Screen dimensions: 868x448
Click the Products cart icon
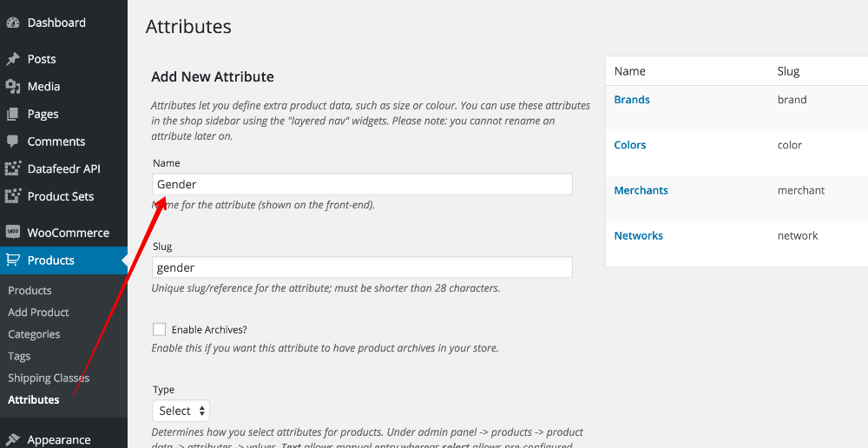13,260
